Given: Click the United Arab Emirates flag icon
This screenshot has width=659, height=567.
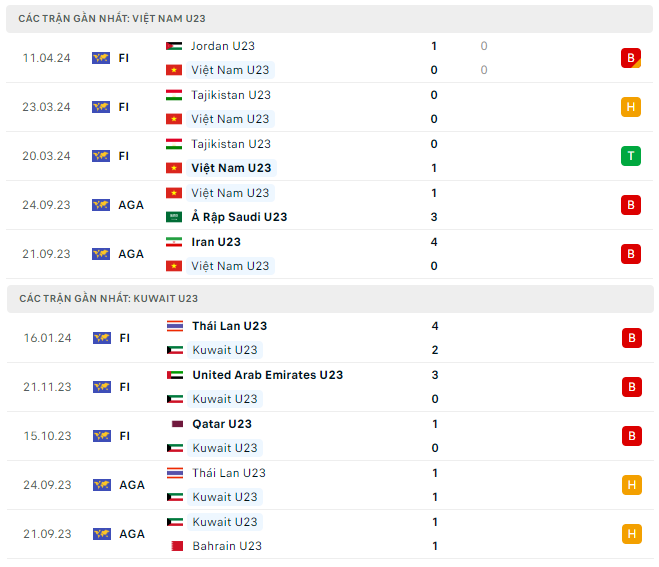Looking at the screenshot, I should [x=174, y=375].
